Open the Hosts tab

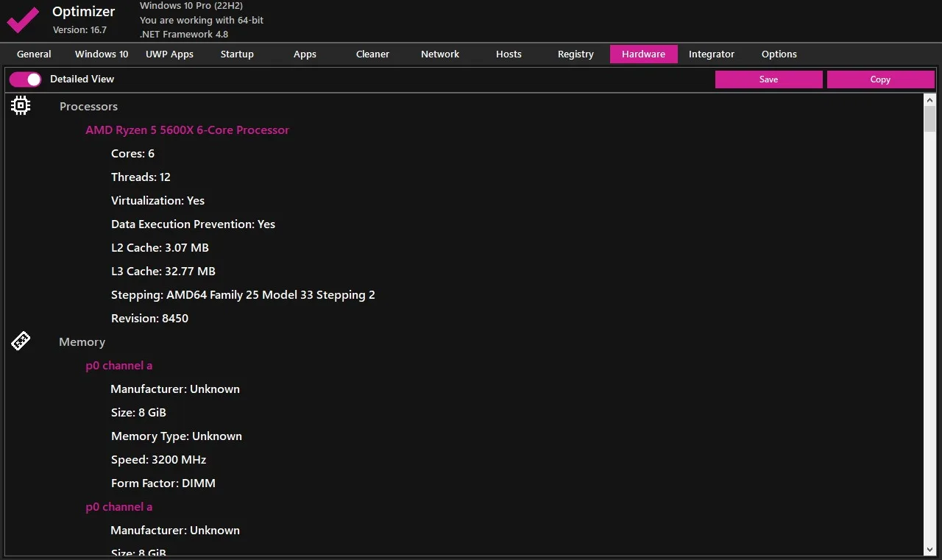509,54
